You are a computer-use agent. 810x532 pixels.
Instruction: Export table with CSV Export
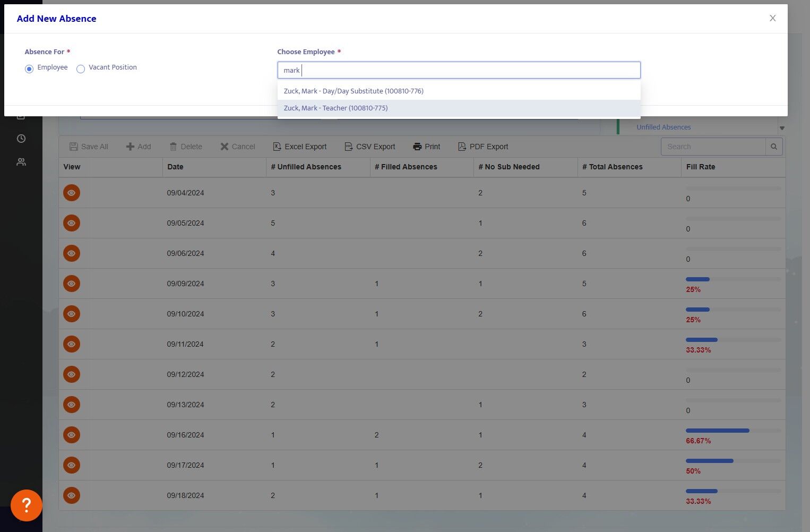pyautogui.click(x=370, y=147)
